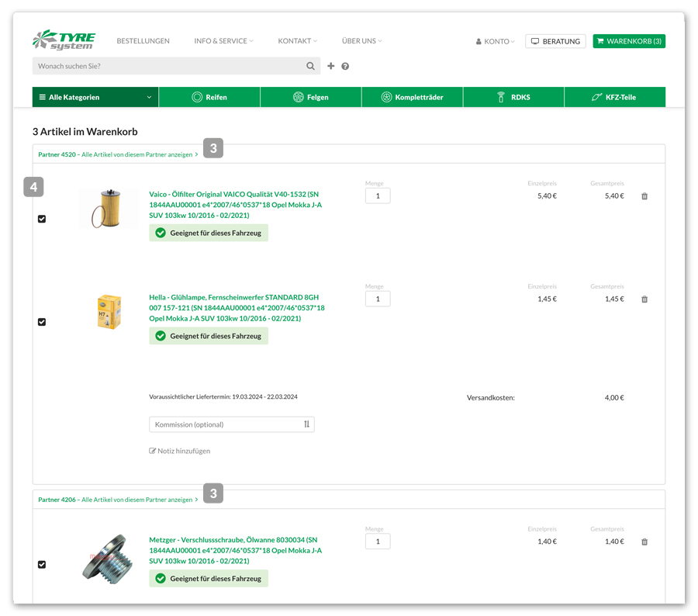Viewport: 698px width, 616px height.
Task: Show all articles from Partner 4206
Action: coord(118,500)
